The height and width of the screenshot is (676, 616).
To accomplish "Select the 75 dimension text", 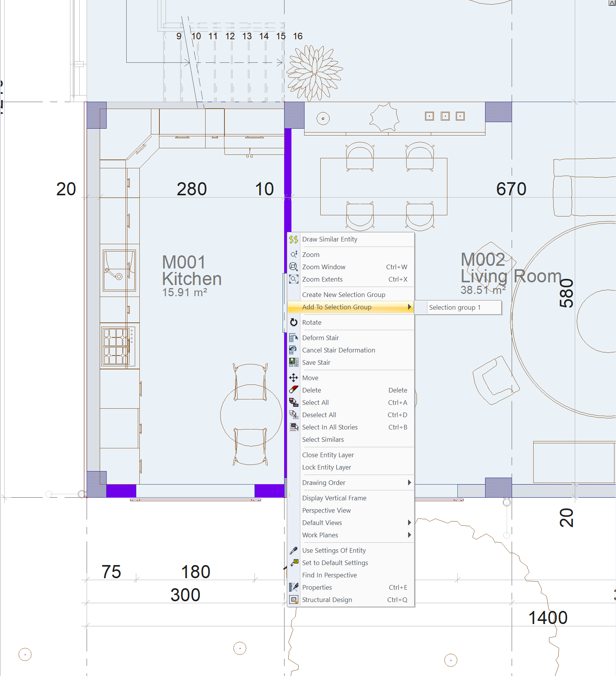I will [x=111, y=572].
